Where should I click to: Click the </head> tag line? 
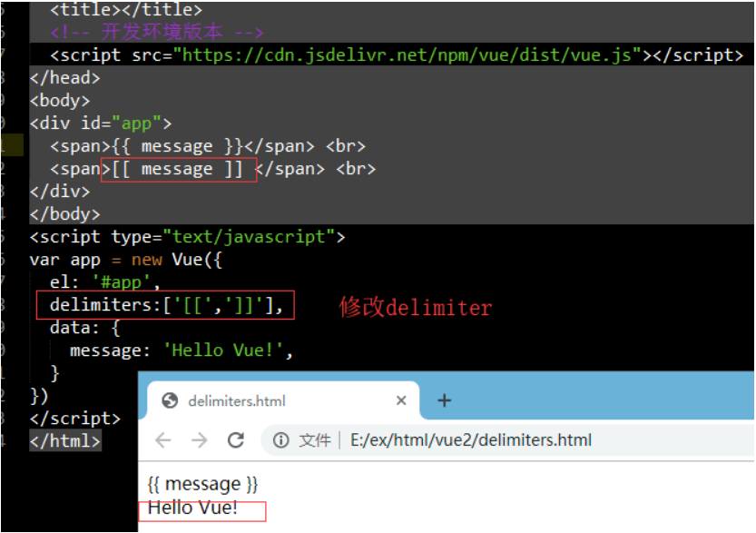pos(65,78)
